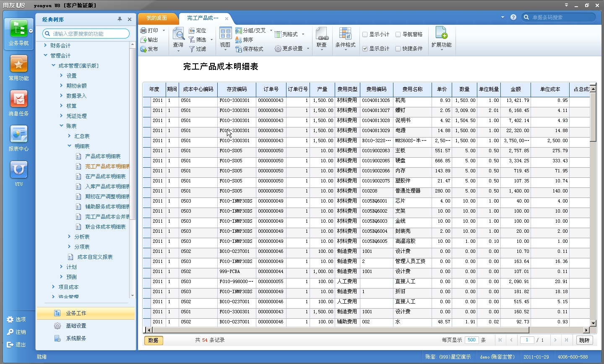Expand the 设置 tree node
Screen dimensions: 604x364
coord(61,75)
